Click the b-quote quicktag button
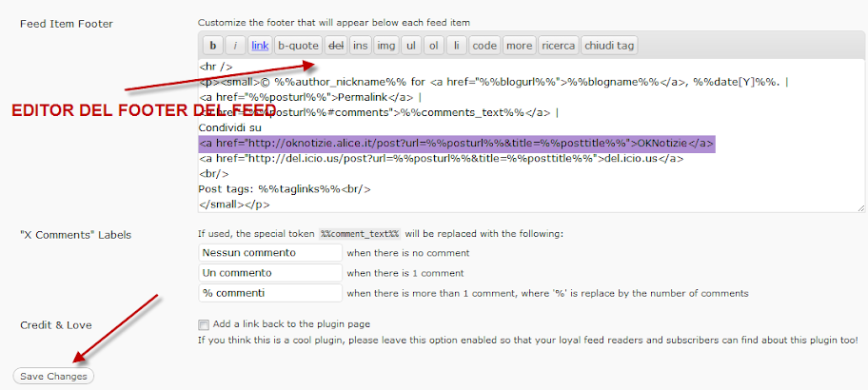Image resolution: width=868 pixels, height=390 pixels. [x=298, y=46]
